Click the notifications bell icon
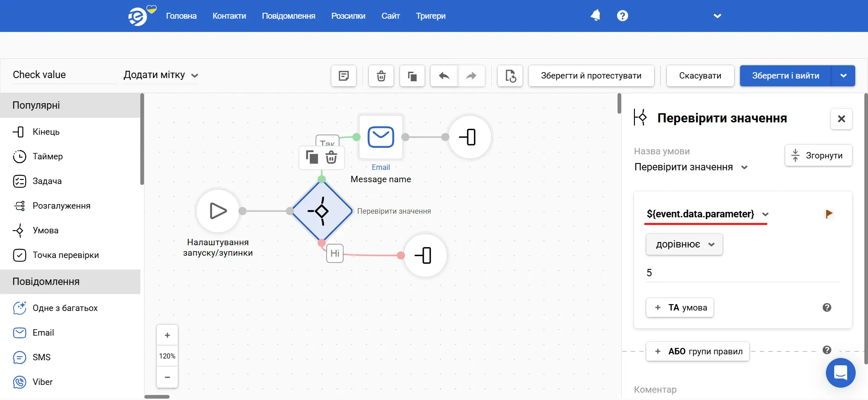 pyautogui.click(x=595, y=16)
